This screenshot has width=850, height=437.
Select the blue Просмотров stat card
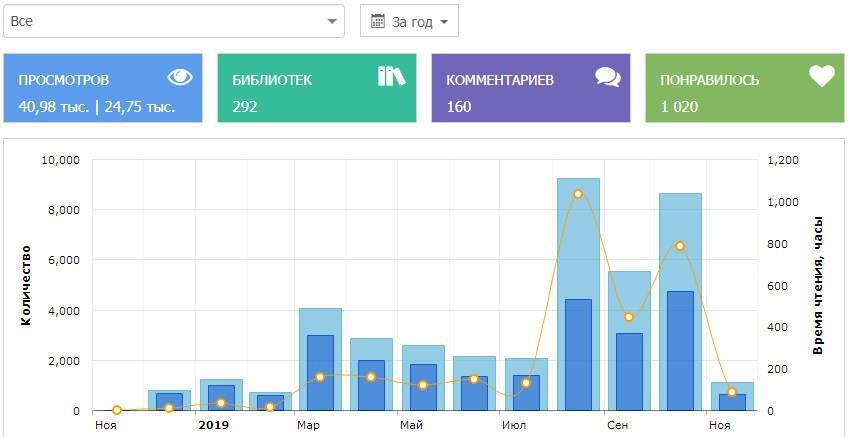[102, 88]
